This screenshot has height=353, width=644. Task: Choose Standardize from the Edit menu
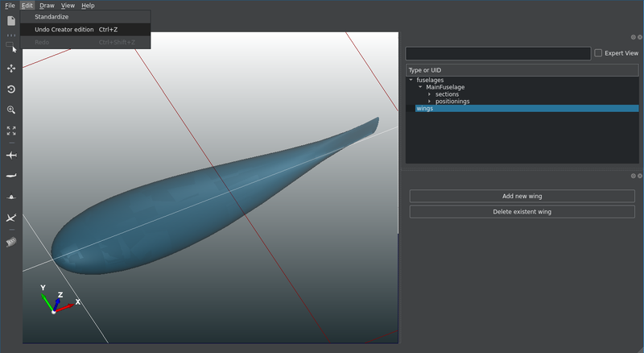(x=52, y=17)
